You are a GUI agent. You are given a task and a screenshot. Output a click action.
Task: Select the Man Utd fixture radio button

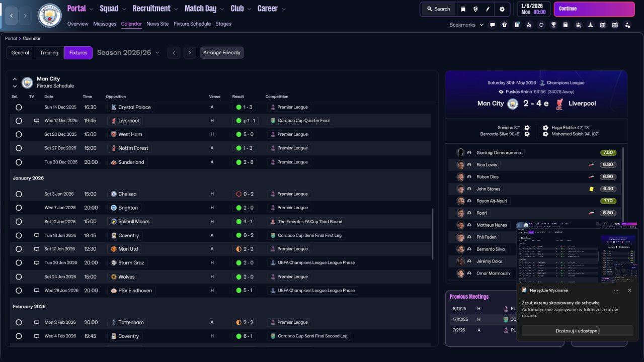(19, 249)
